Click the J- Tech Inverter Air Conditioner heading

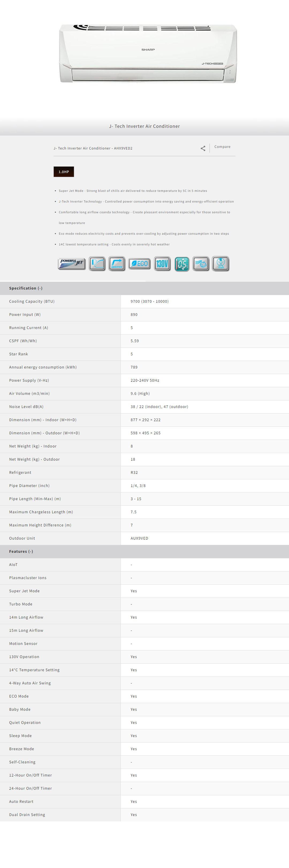(144, 126)
